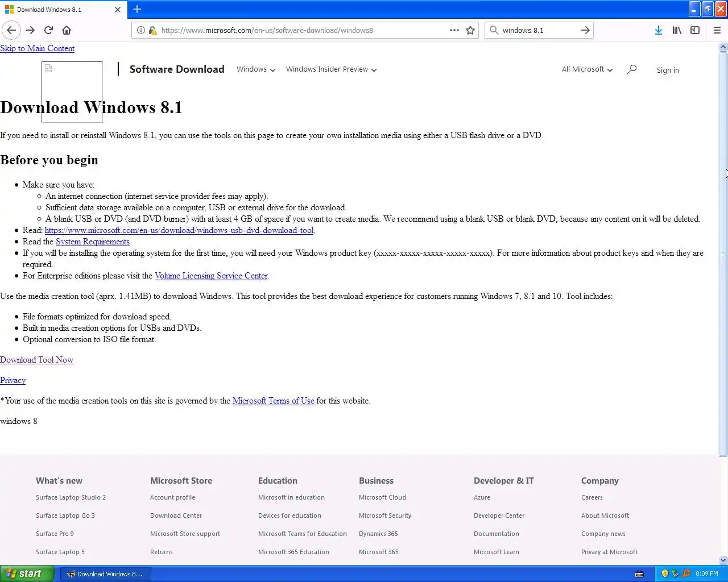The image size is (728, 582).
Task: Open the downloads arrow panel
Action: [x=658, y=30]
